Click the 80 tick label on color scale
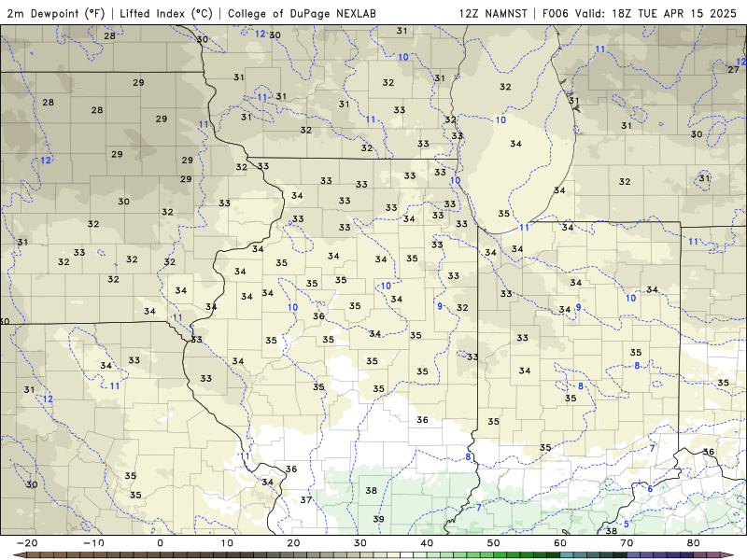 pos(694,543)
